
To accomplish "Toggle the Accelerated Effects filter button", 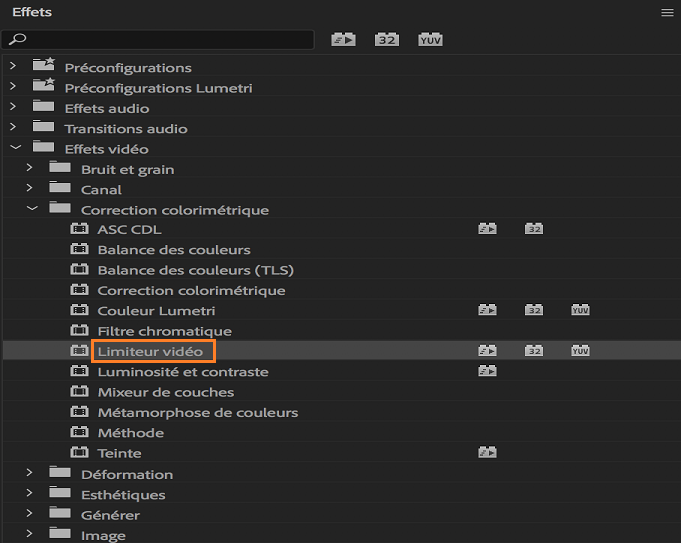I will tap(344, 40).
